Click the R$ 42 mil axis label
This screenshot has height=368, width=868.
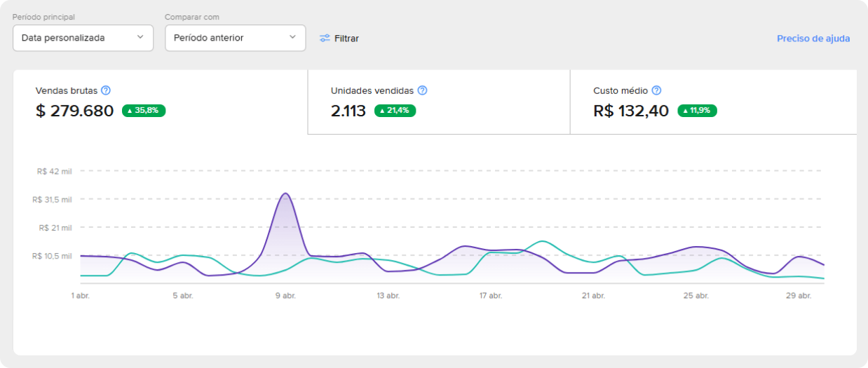click(55, 171)
